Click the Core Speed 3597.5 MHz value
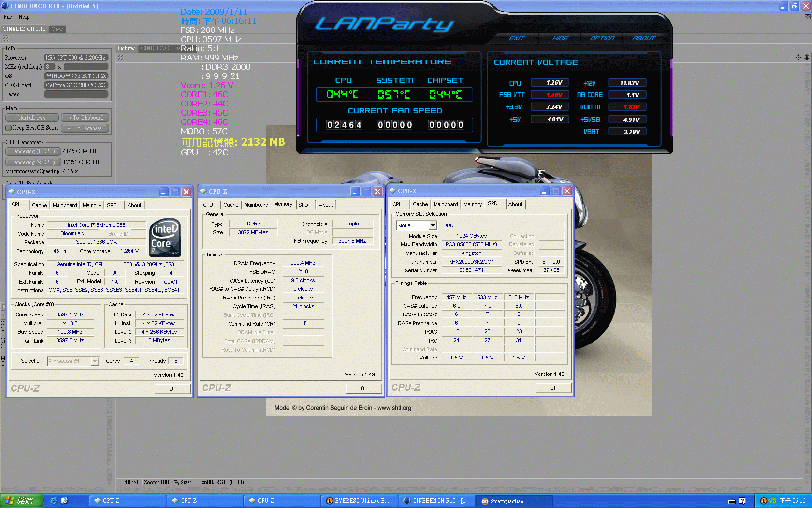The width and height of the screenshot is (812, 508). [x=70, y=314]
